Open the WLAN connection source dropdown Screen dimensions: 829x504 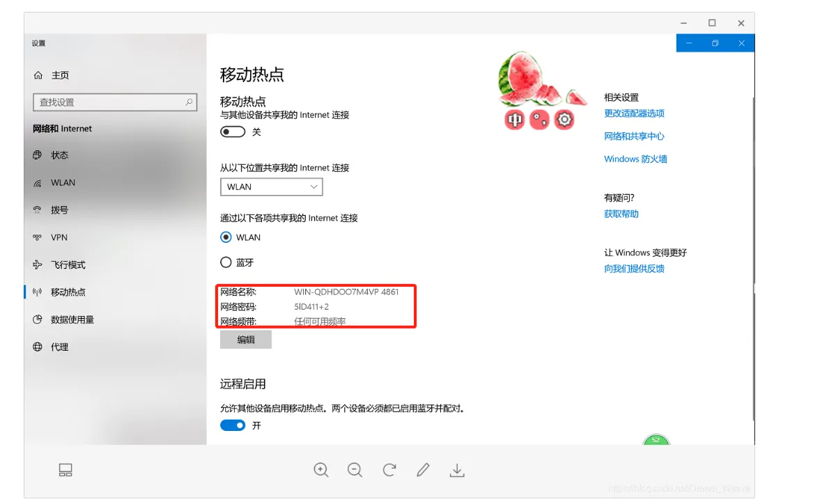(x=271, y=187)
